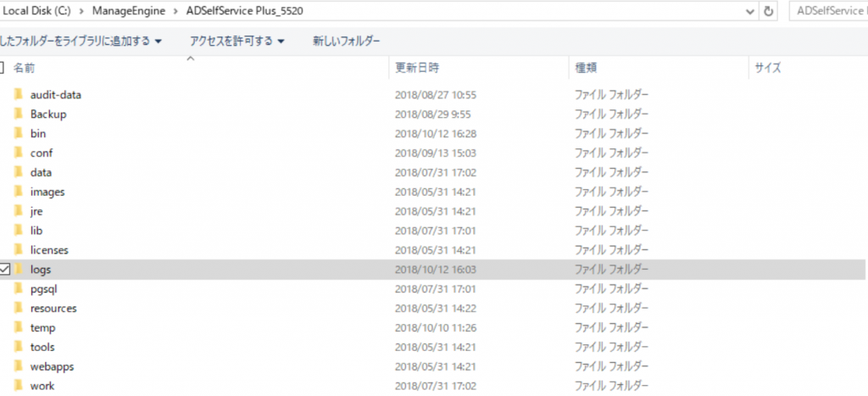The image size is (868, 396).
Task: Select the licenses folder name
Action: 49,250
